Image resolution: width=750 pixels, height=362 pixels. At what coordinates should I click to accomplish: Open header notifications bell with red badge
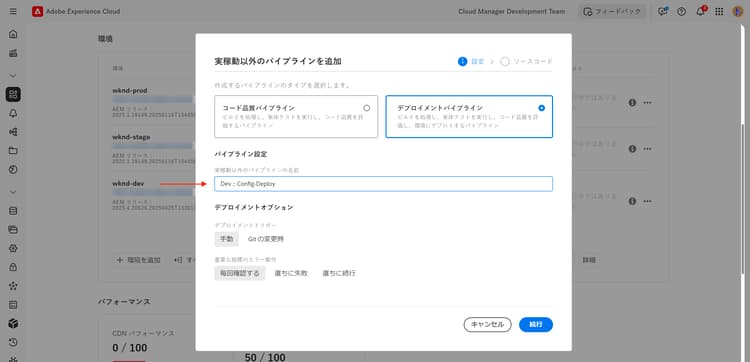click(701, 11)
